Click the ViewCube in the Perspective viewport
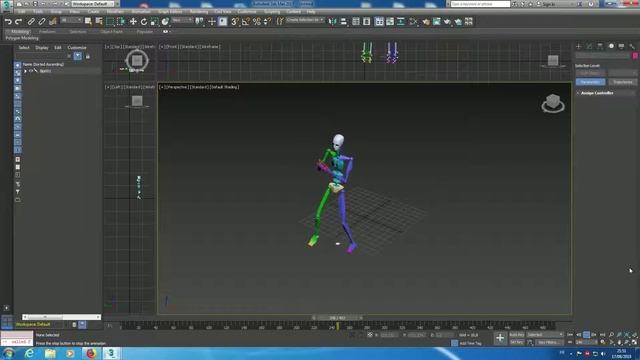 pyautogui.click(x=553, y=103)
